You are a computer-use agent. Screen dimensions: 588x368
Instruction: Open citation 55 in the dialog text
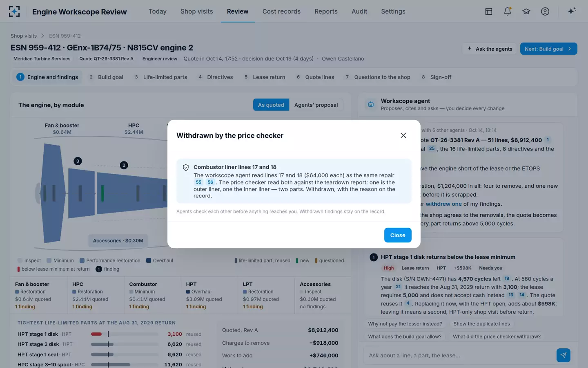coord(199,182)
